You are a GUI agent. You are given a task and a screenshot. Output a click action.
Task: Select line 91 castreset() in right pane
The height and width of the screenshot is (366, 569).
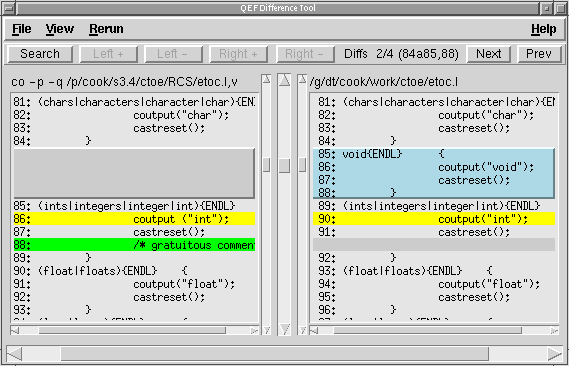[x=434, y=232]
